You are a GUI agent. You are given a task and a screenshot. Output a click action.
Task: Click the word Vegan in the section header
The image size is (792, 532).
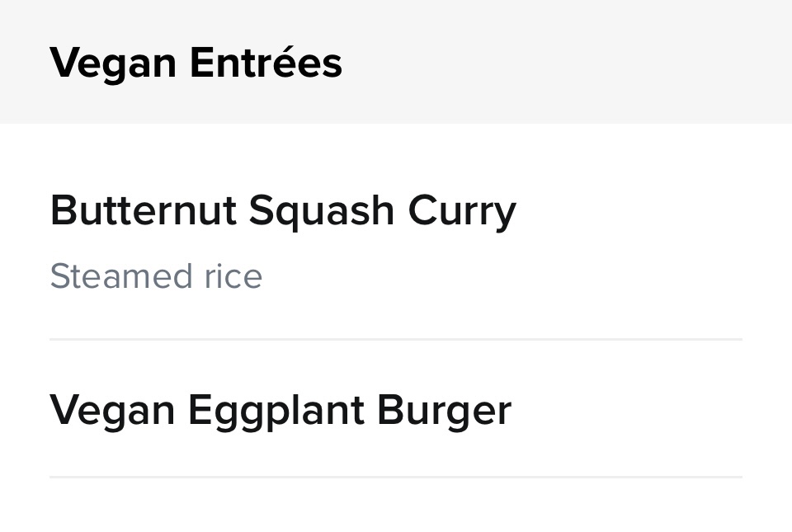click(112, 63)
